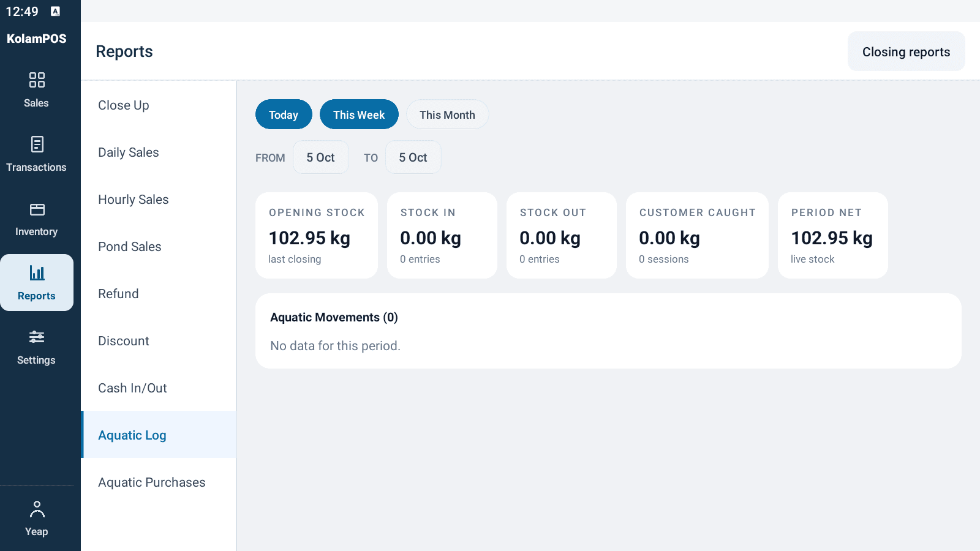
Task: Open the Yeap user profile icon
Action: point(37,509)
